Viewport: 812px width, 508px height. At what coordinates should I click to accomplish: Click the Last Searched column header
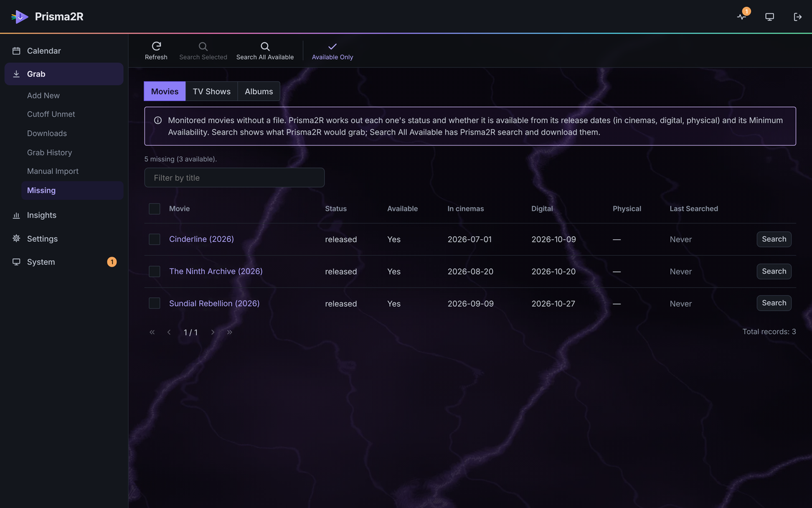pos(694,208)
